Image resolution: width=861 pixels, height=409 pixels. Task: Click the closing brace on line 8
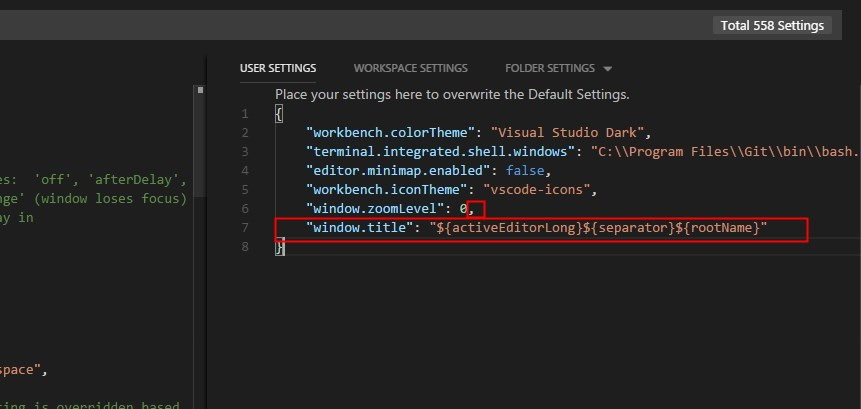[x=279, y=248]
